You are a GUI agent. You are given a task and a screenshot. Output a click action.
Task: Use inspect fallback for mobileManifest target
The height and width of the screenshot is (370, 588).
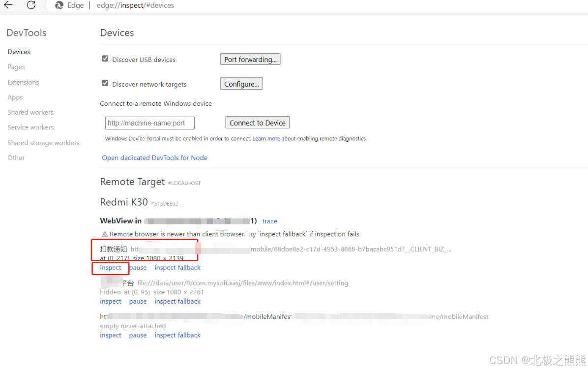(177, 335)
